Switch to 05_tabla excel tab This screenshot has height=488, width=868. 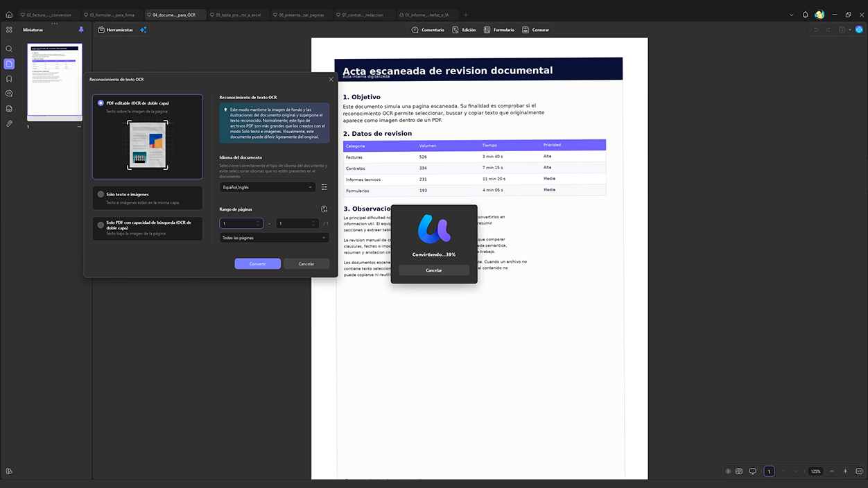238,15
